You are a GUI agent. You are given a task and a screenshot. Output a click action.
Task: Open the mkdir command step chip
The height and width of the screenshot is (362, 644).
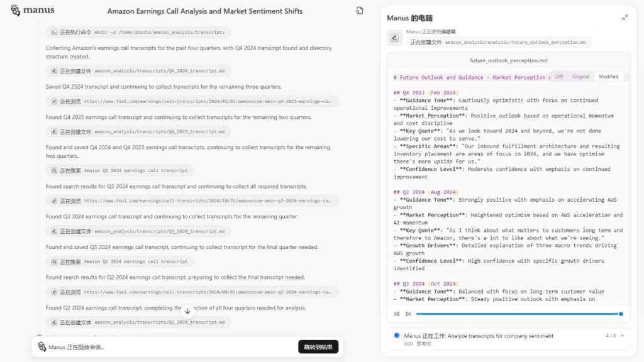click(138, 32)
